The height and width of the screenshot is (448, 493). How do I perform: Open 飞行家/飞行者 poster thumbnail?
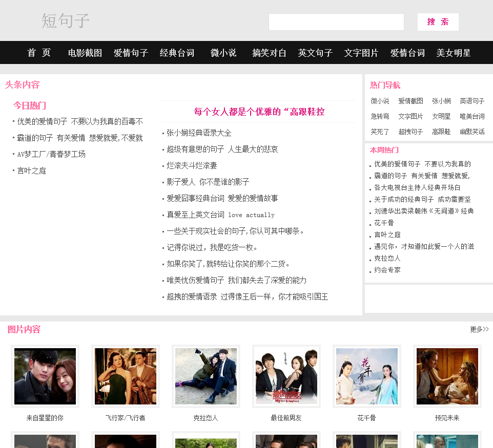coord(126,376)
